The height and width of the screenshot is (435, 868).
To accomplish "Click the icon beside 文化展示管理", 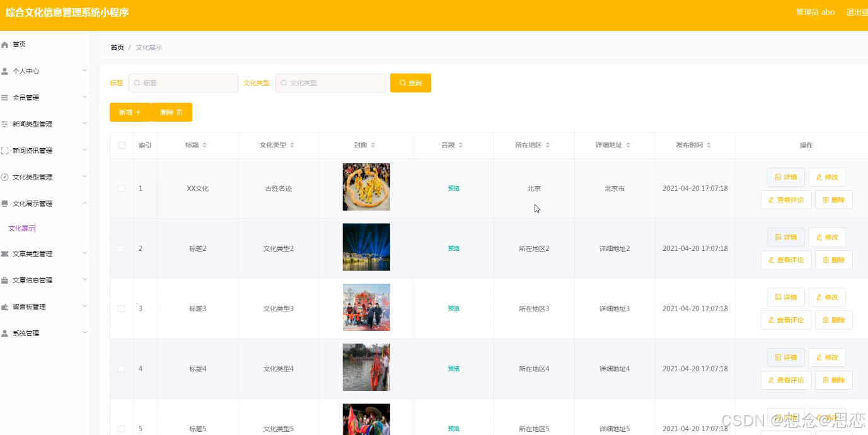I will (x=5, y=204).
